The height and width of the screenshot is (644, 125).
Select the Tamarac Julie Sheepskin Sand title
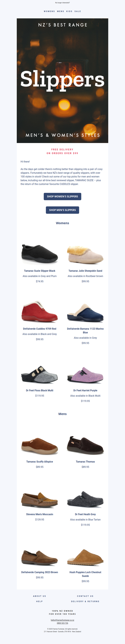85,271
